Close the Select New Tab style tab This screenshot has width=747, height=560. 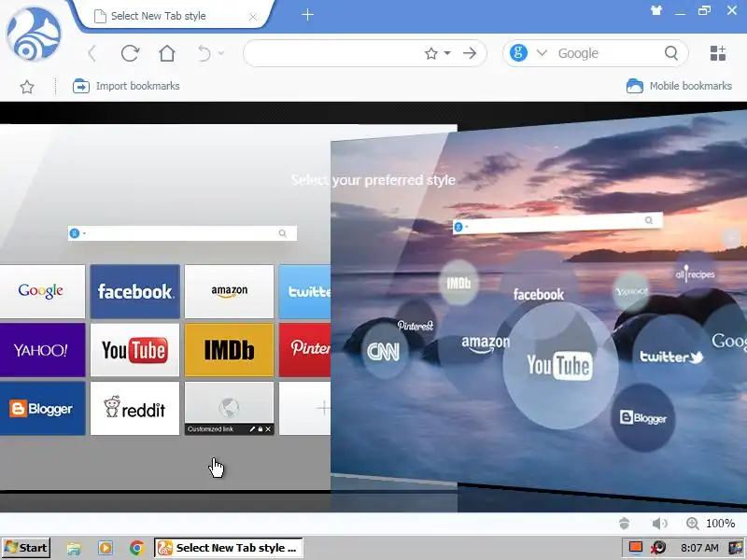point(253,17)
